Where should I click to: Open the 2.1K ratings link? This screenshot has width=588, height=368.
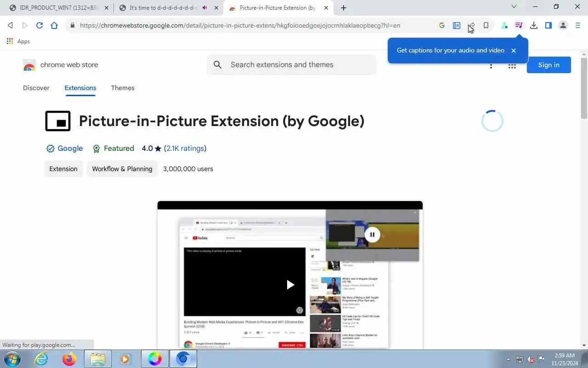[x=185, y=148]
